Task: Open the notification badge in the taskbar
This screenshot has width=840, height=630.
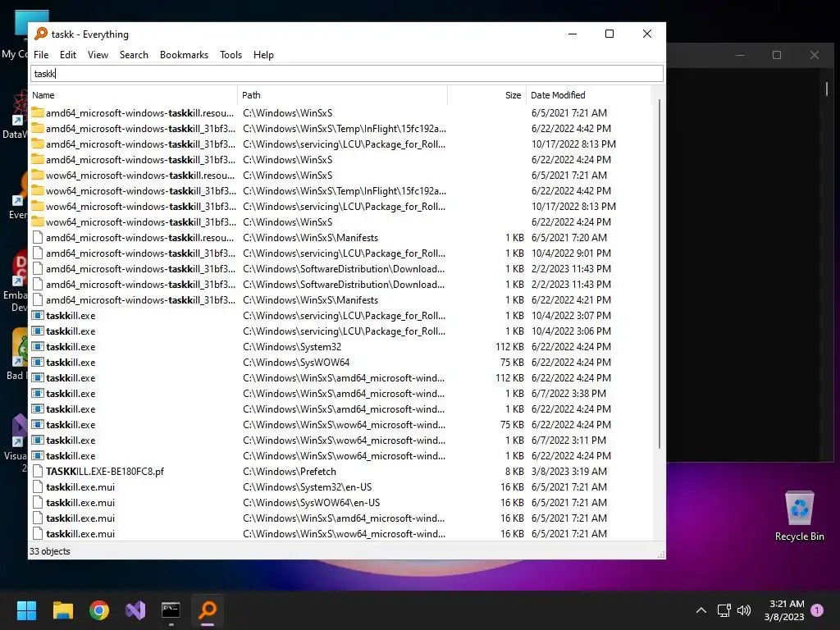Action: pyautogui.click(x=817, y=610)
